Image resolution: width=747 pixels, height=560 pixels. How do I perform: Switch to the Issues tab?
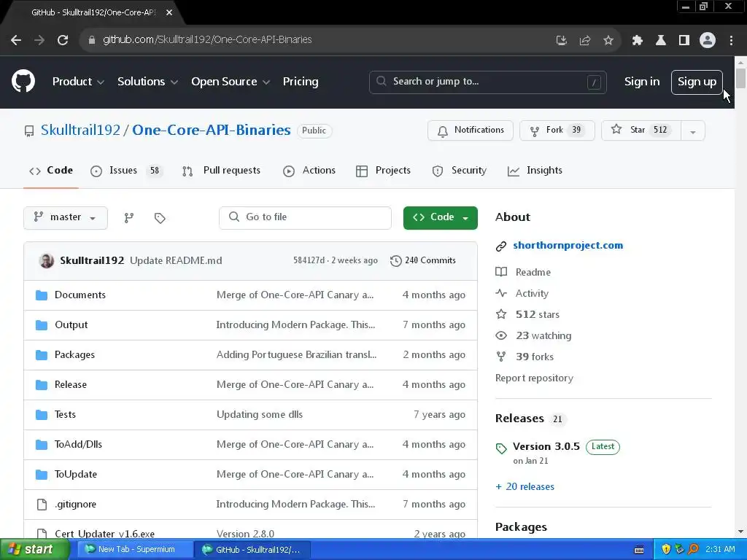pyautogui.click(x=126, y=171)
